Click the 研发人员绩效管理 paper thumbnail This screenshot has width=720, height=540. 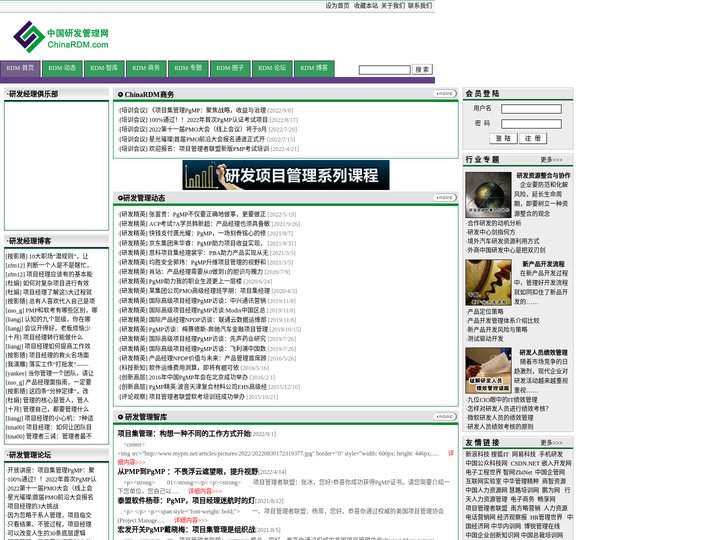pyautogui.click(x=488, y=370)
